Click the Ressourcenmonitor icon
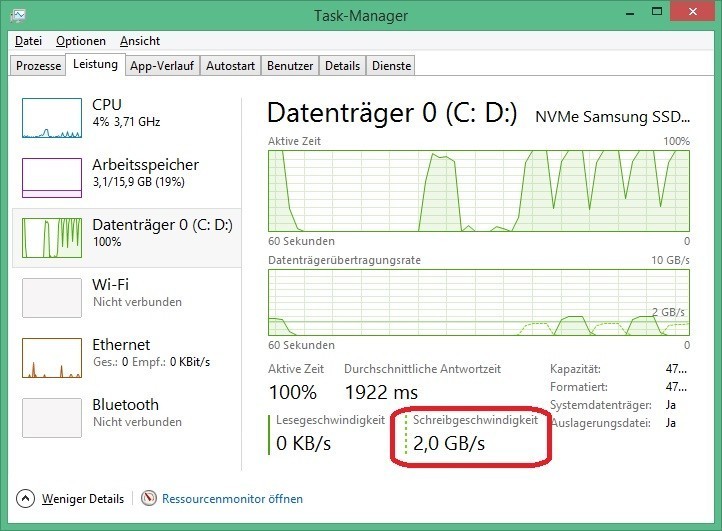The height and width of the screenshot is (531, 722). point(149,498)
